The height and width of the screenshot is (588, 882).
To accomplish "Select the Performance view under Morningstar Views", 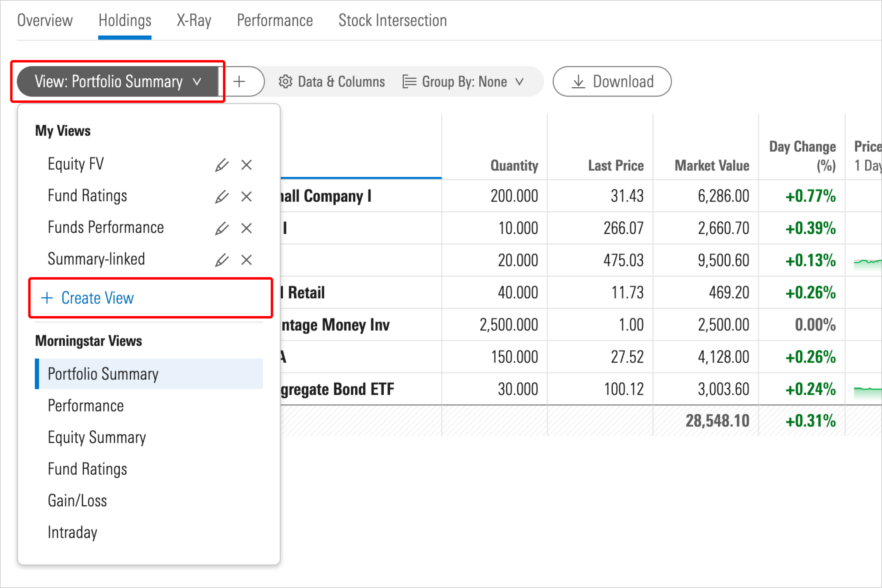I will pyautogui.click(x=86, y=405).
